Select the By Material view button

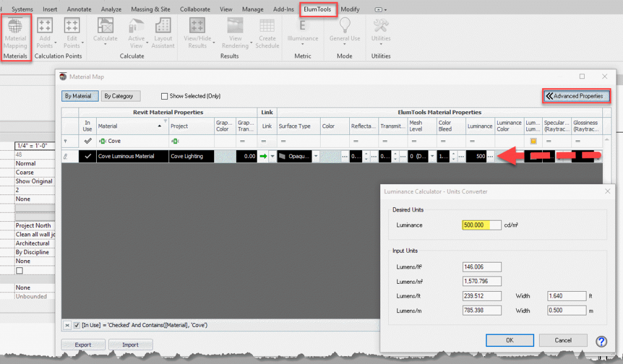tap(80, 96)
